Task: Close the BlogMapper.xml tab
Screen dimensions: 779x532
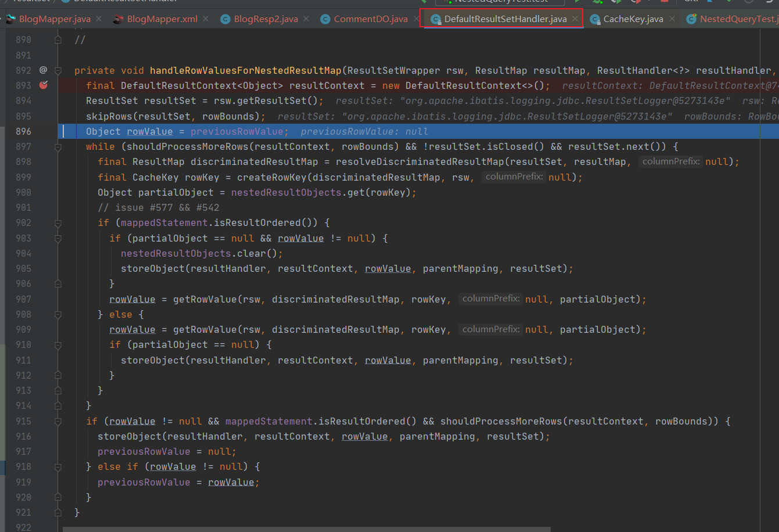Action: pyautogui.click(x=206, y=19)
